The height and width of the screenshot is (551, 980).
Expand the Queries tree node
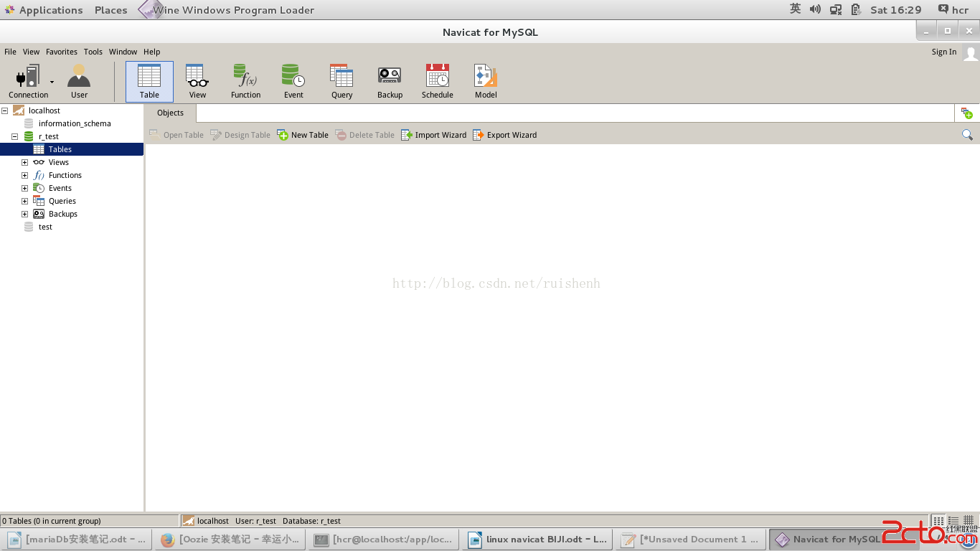click(24, 201)
